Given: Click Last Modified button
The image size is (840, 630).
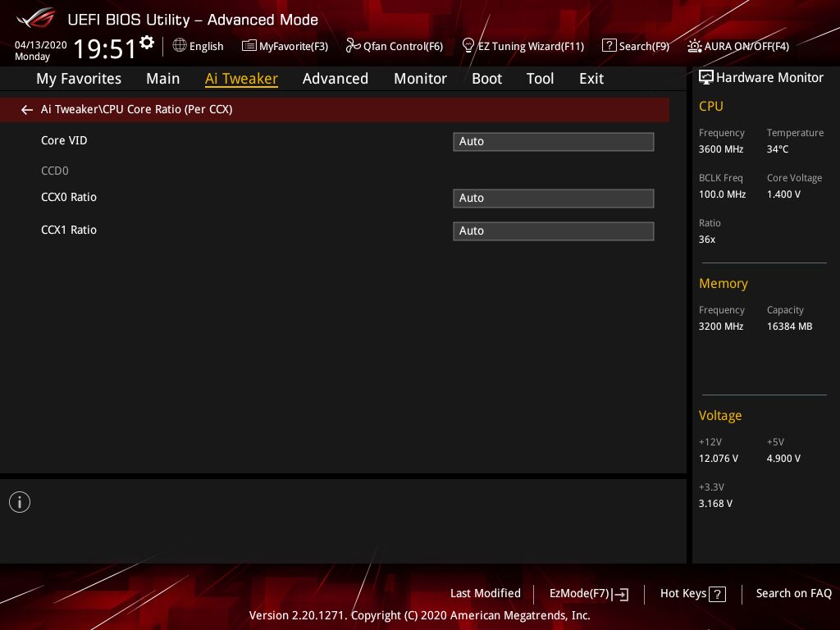Looking at the screenshot, I should coord(486,594).
